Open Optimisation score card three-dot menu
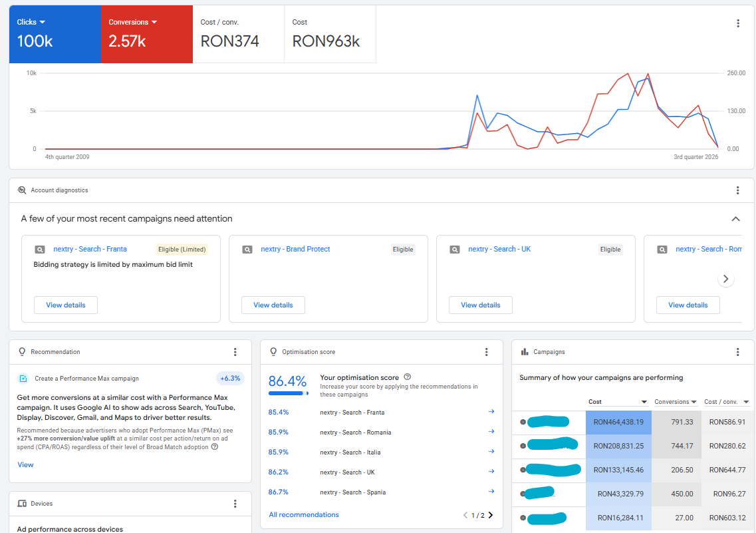 (487, 351)
